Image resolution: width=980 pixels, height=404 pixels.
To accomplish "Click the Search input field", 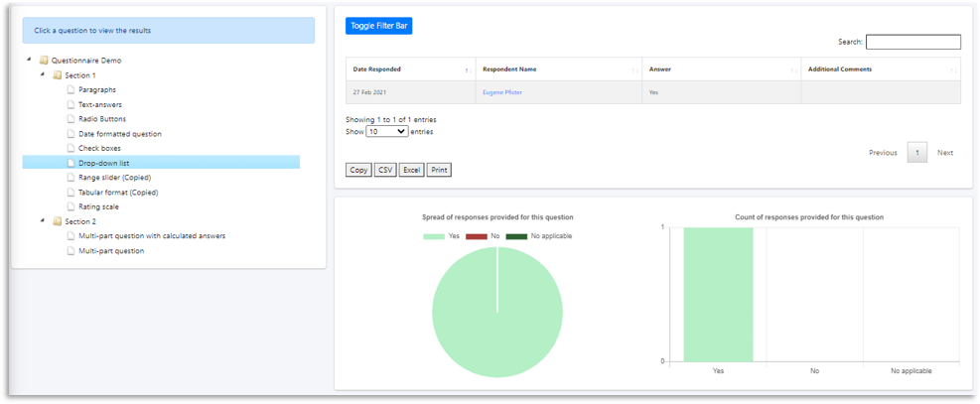I will coord(912,42).
